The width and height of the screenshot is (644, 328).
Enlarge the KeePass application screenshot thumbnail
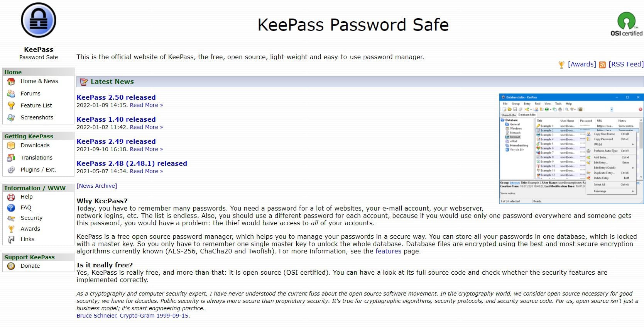(571, 149)
